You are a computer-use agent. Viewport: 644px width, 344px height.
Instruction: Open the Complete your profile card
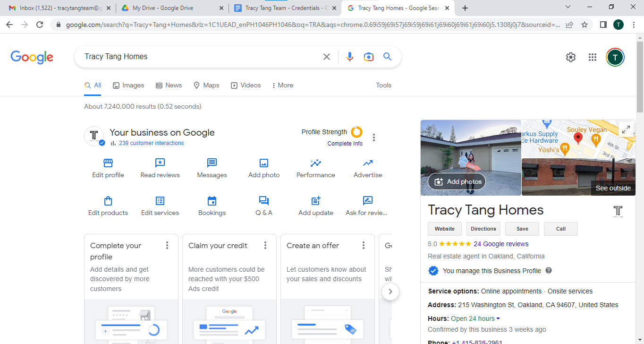(x=131, y=289)
